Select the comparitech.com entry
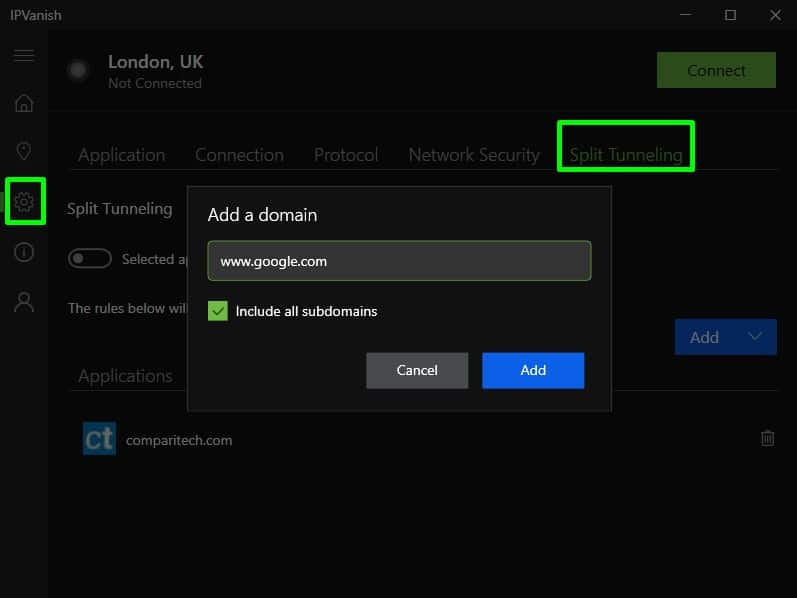 (x=179, y=440)
